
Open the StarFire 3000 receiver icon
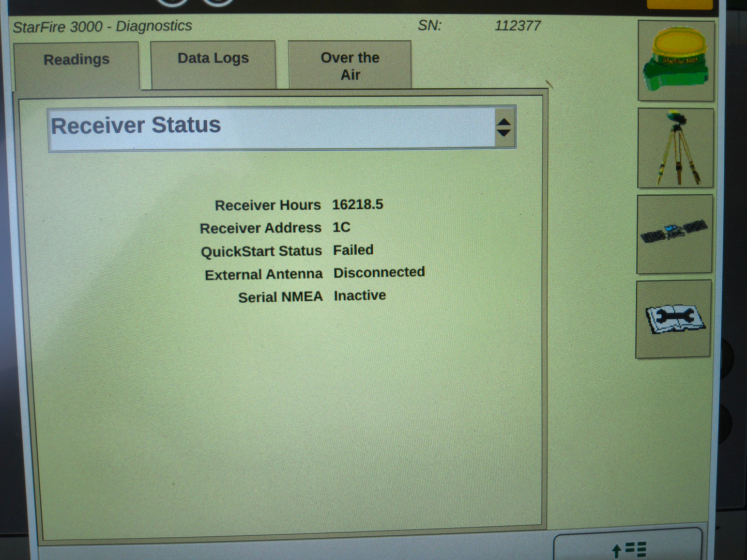pos(676,61)
